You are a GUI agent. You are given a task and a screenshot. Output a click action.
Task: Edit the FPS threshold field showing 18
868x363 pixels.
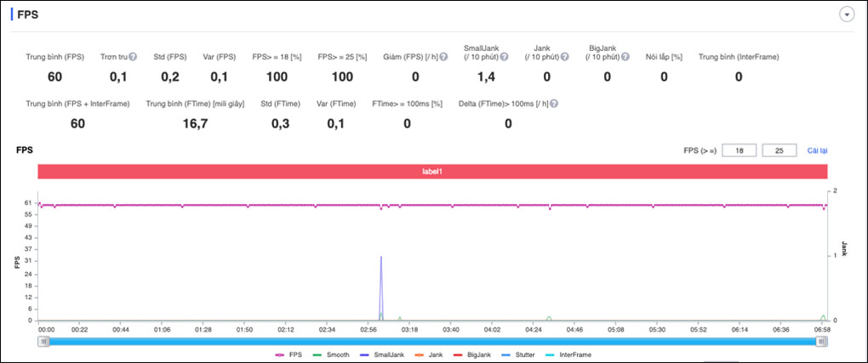(739, 150)
